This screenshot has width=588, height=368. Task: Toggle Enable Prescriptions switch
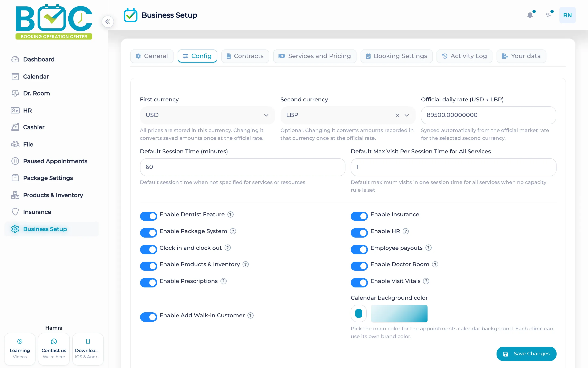point(148,283)
